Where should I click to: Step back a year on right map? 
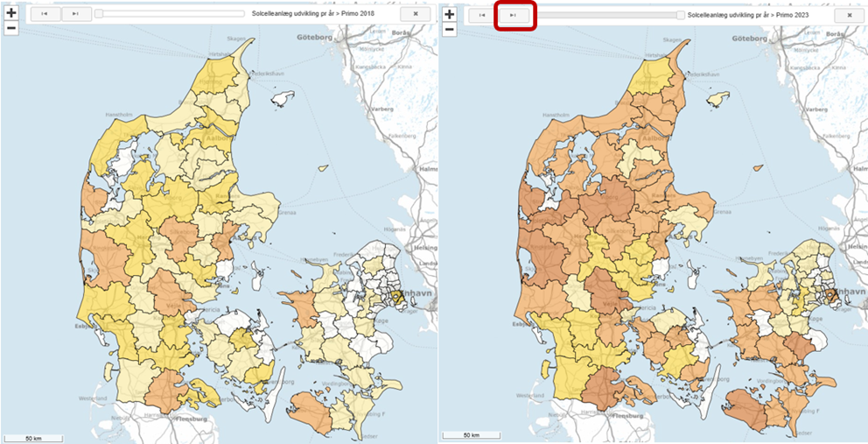[x=483, y=15]
